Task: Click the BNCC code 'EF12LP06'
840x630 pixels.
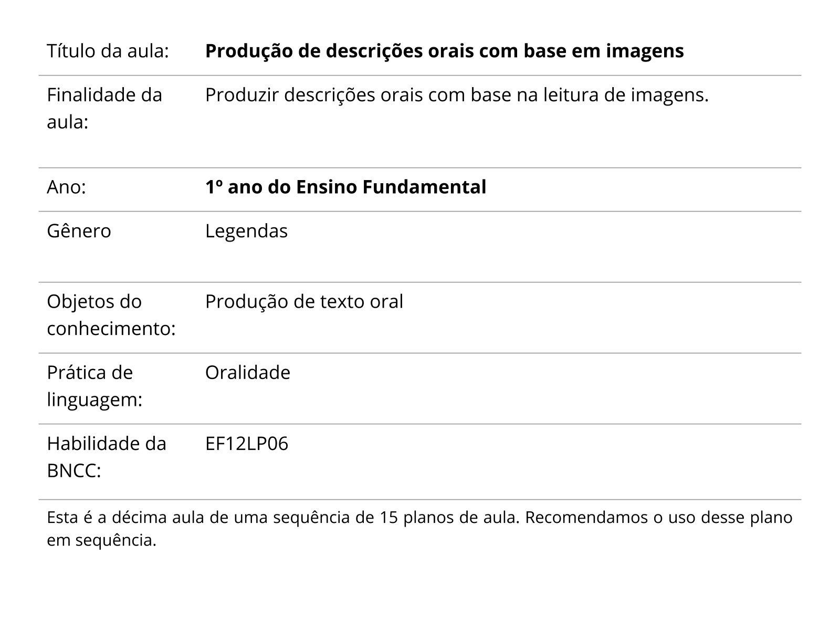Action: [x=247, y=444]
